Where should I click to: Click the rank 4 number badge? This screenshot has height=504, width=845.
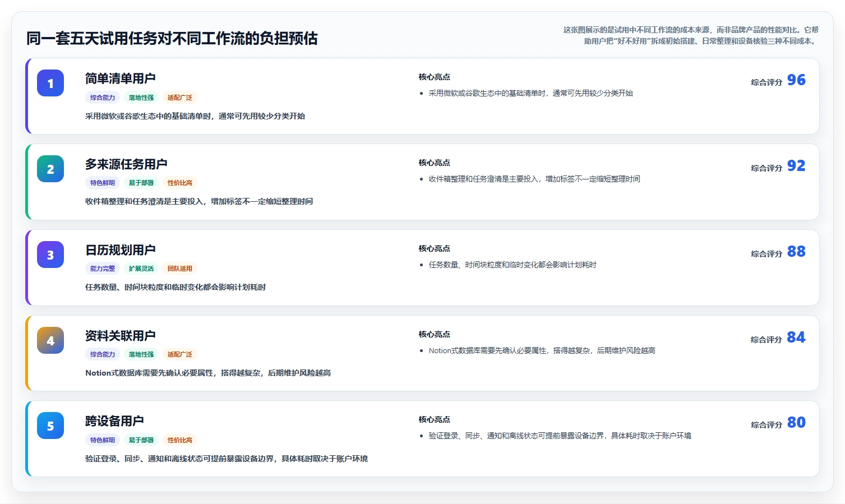(x=50, y=340)
